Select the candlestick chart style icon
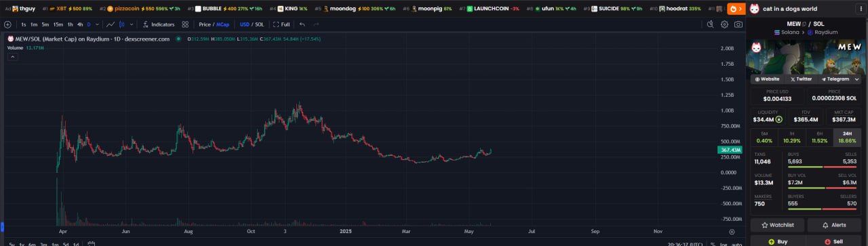The image size is (868, 246). (x=122, y=24)
